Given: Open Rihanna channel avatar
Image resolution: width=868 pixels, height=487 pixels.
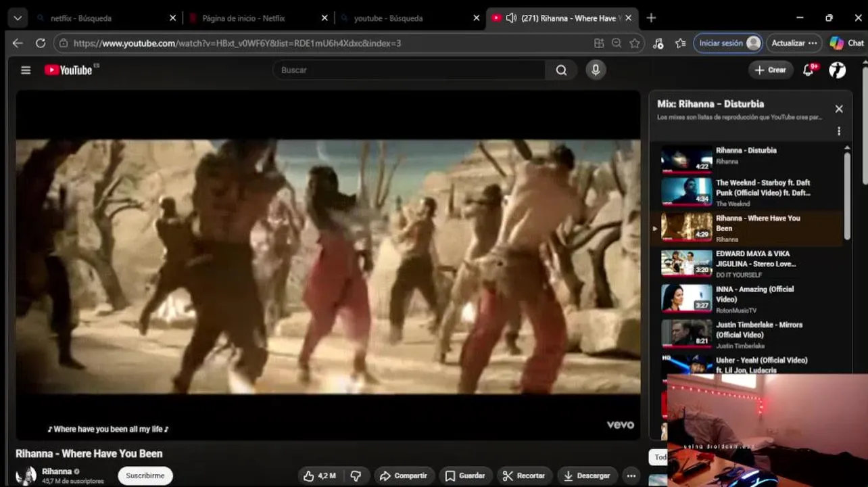Looking at the screenshot, I should pos(26,476).
